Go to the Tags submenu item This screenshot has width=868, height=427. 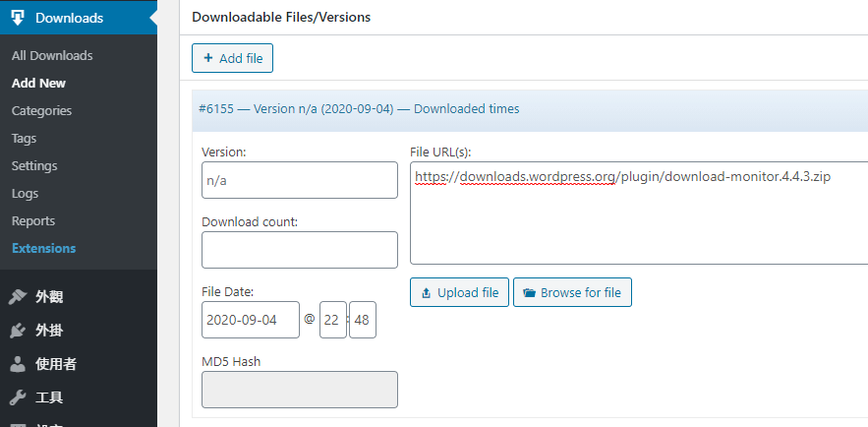click(x=24, y=139)
